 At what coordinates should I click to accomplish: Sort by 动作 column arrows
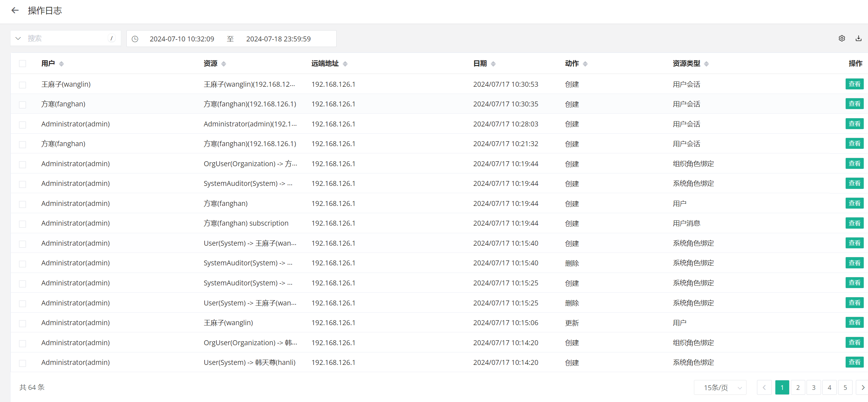585,64
